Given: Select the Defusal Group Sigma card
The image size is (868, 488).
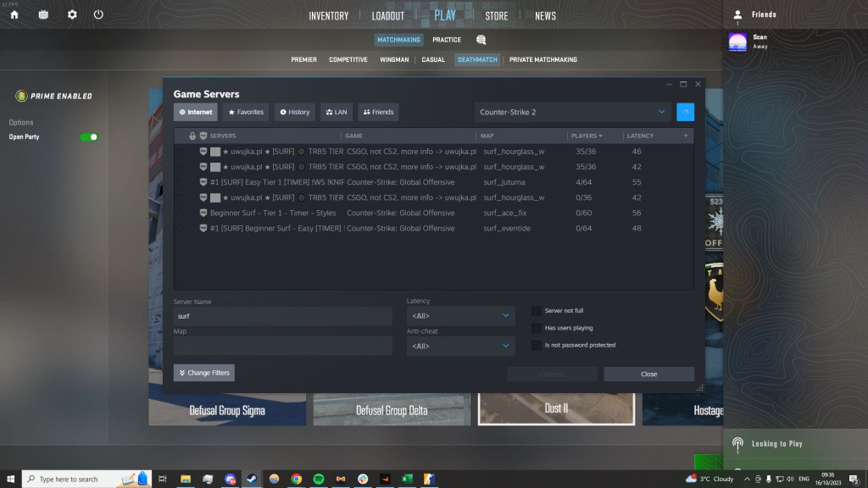Looking at the screenshot, I should point(227,409).
